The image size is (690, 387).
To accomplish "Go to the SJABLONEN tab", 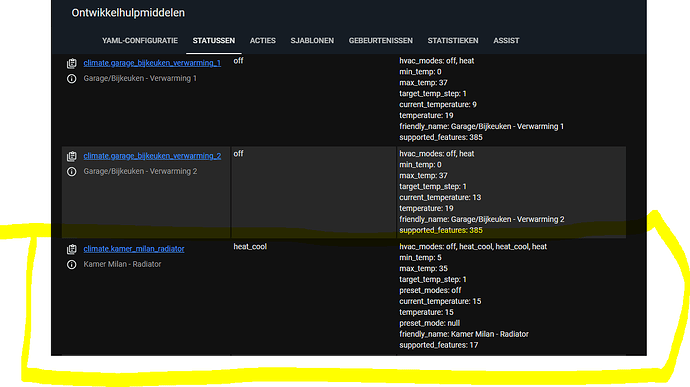I will [x=312, y=41].
